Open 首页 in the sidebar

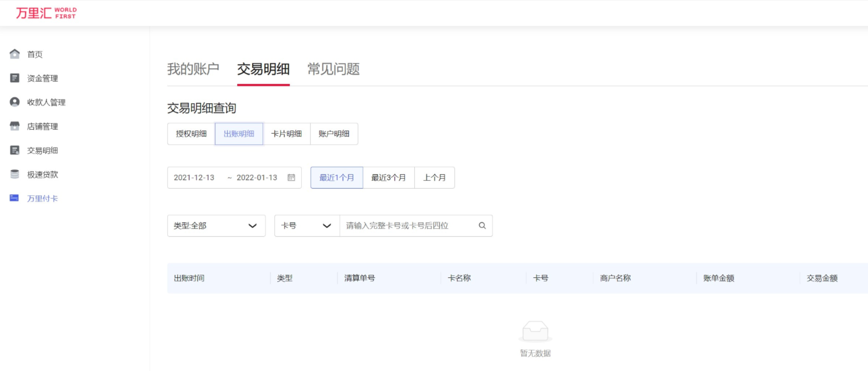pyautogui.click(x=35, y=54)
